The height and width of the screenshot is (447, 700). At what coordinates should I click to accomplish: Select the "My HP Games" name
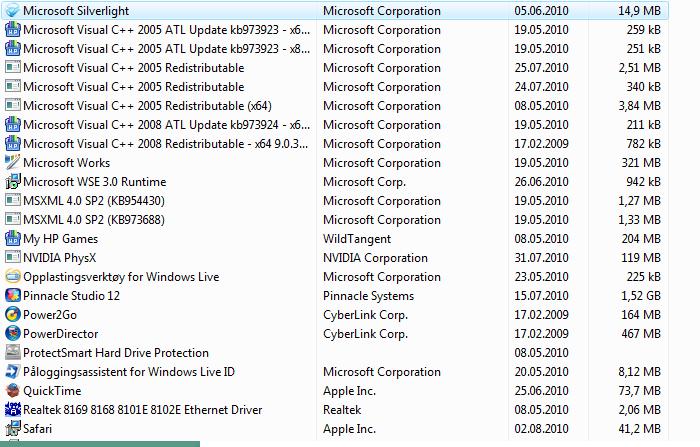point(60,239)
